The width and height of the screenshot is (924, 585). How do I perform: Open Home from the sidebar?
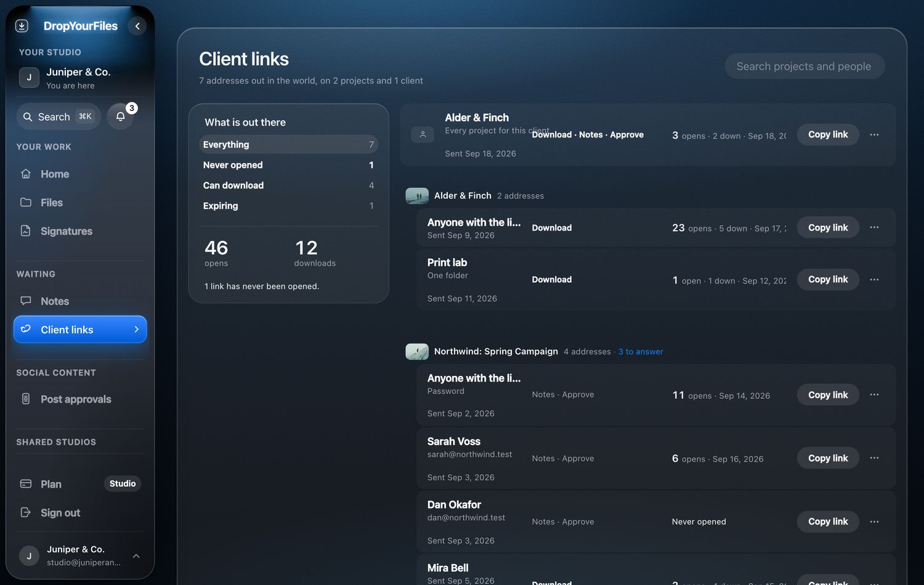click(x=79, y=174)
